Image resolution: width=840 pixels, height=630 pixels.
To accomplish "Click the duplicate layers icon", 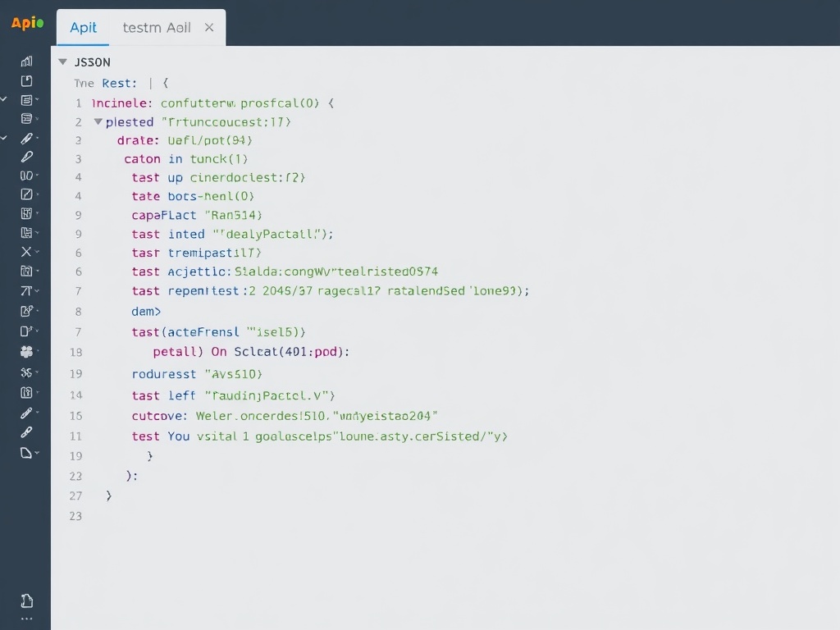I will click(x=27, y=232).
